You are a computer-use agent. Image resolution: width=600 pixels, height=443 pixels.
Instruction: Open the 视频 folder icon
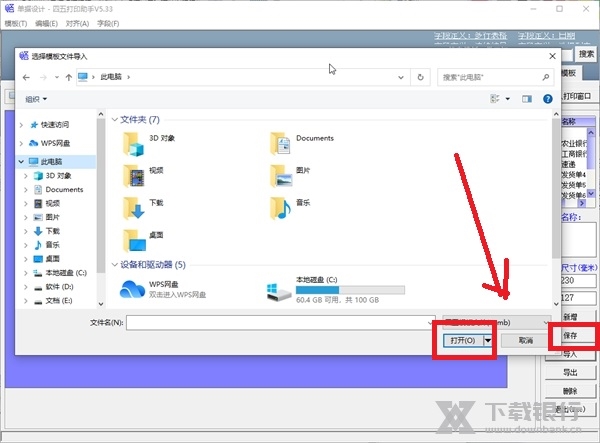(134, 176)
